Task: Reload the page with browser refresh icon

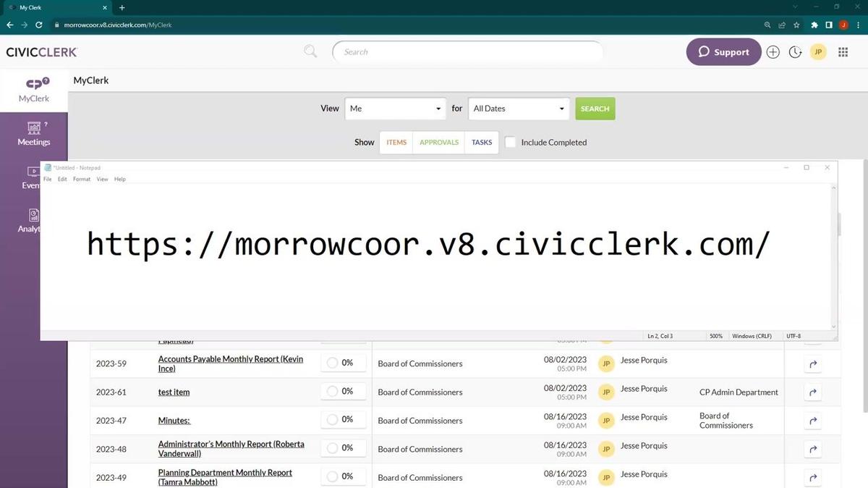Action: click(39, 25)
